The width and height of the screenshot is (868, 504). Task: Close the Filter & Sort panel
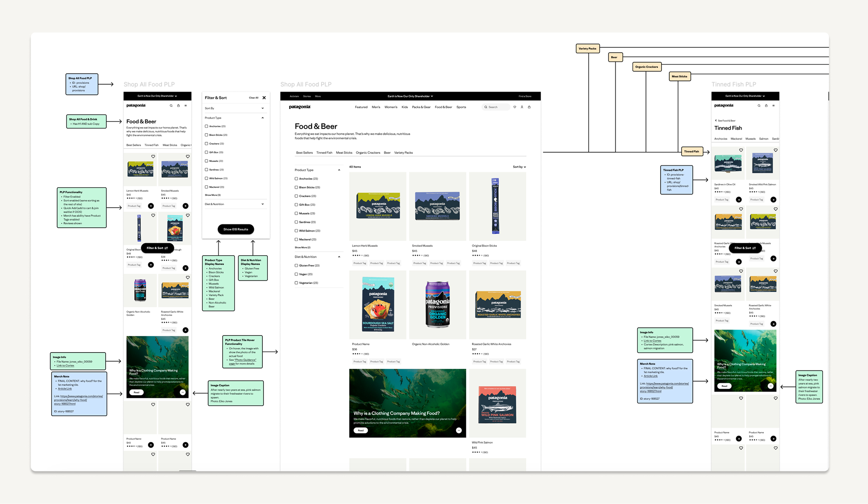(x=264, y=98)
